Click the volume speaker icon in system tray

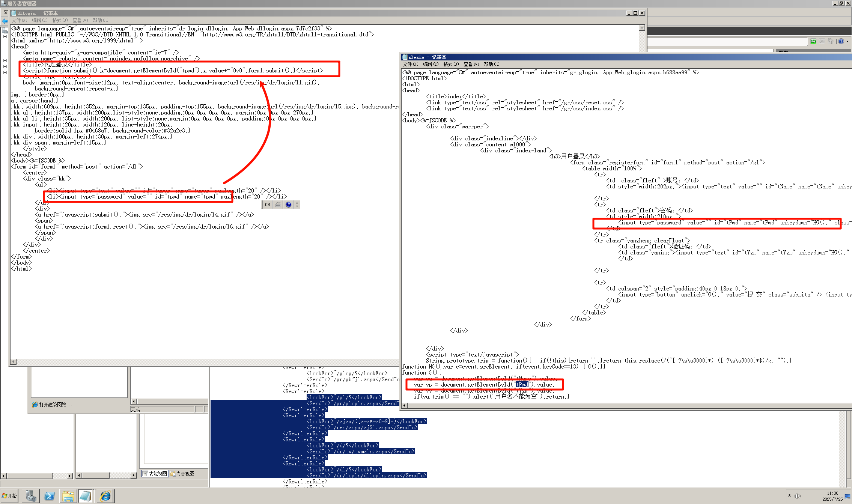coord(798,496)
